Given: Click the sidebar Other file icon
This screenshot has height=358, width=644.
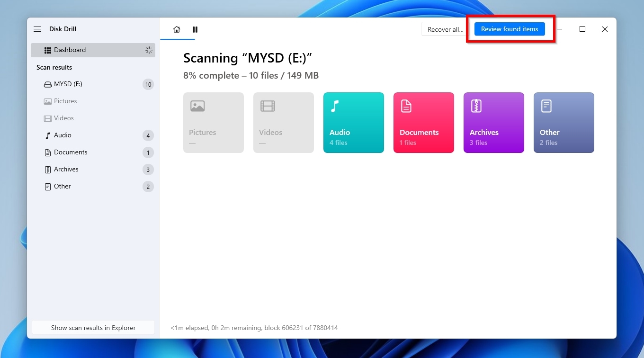Looking at the screenshot, I should point(47,187).
